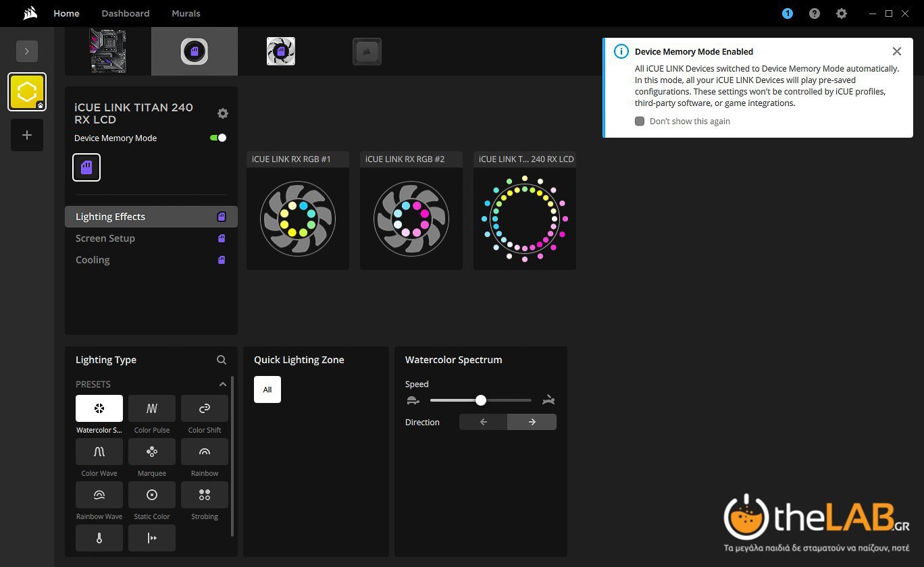
Task: Click the Lighting Type heading
Action: (106, 360)
